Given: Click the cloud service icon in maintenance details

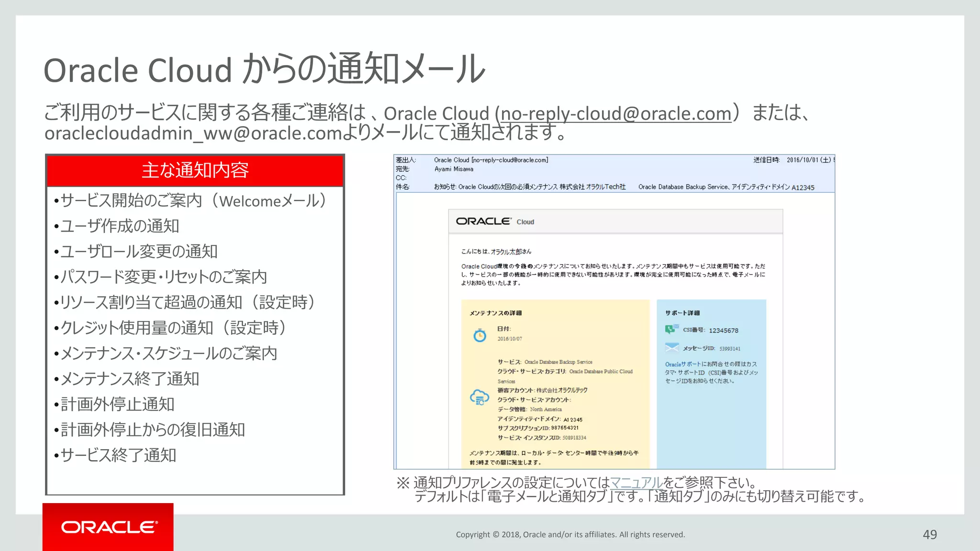Looking at the screenshot, I should coord(479,397).
